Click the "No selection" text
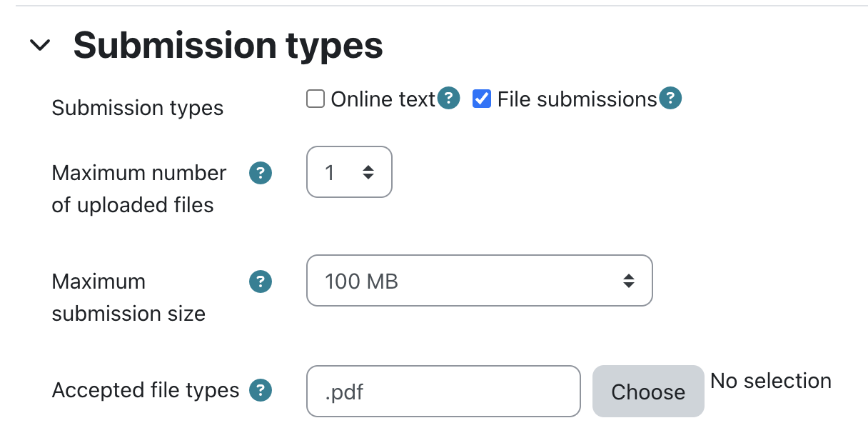The image size is (868, 443). pyautogui.click(x=771, y=381)
